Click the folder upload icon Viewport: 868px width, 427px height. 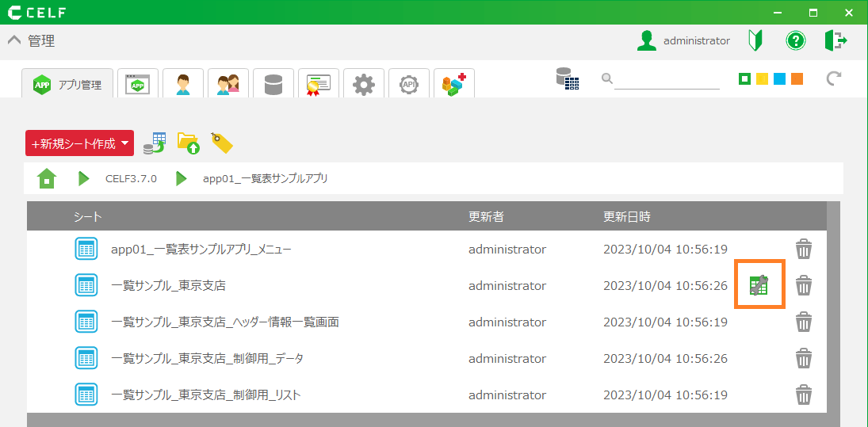pyautogui.click(x=188, y=143)
